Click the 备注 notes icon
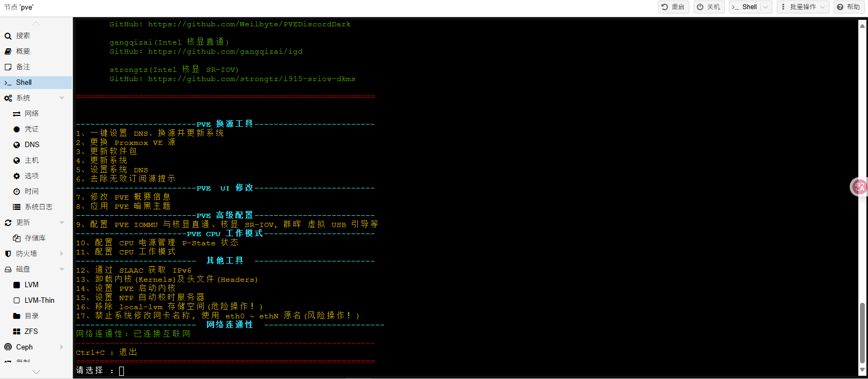Image resolution: width=868 pixels, height=379 pixels. [x=8, y=67]
